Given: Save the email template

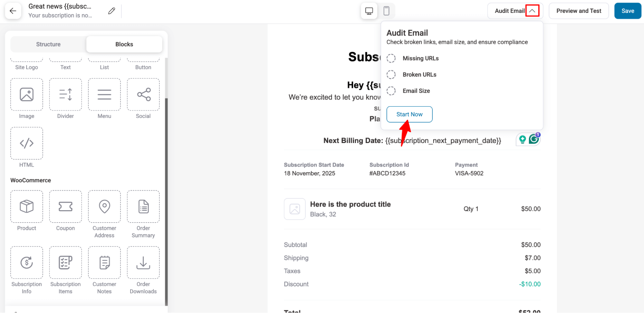Looking at the screenshot, I should click(x=627, y=11).
